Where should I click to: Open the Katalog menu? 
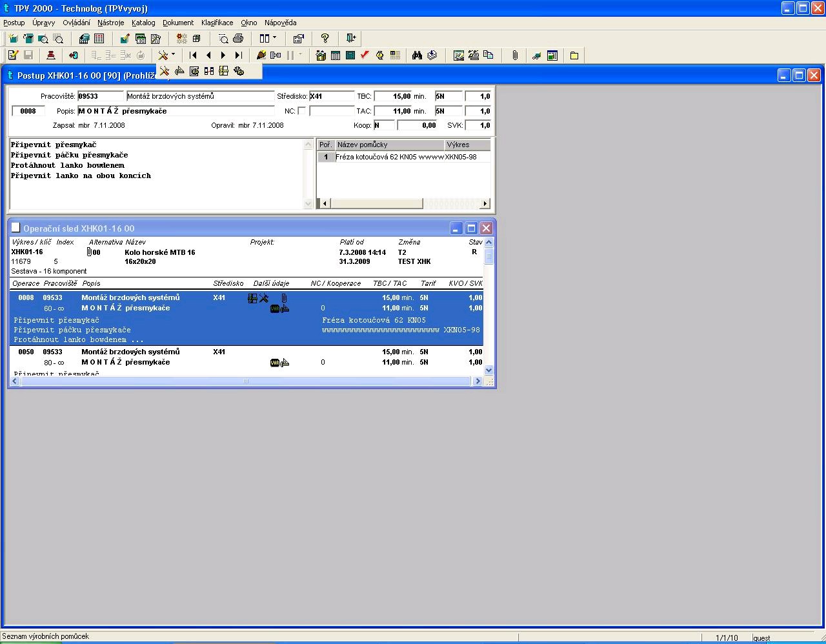[143, 23]
